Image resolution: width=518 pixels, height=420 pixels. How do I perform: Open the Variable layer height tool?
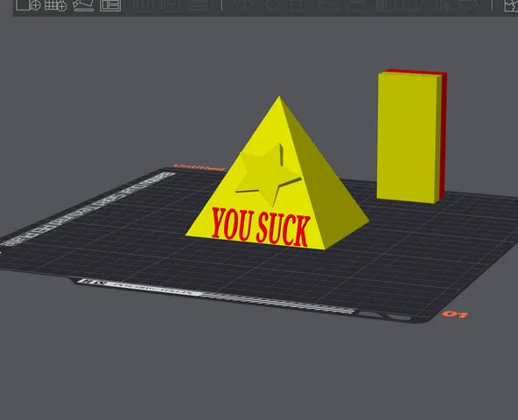tap(199, 5)
